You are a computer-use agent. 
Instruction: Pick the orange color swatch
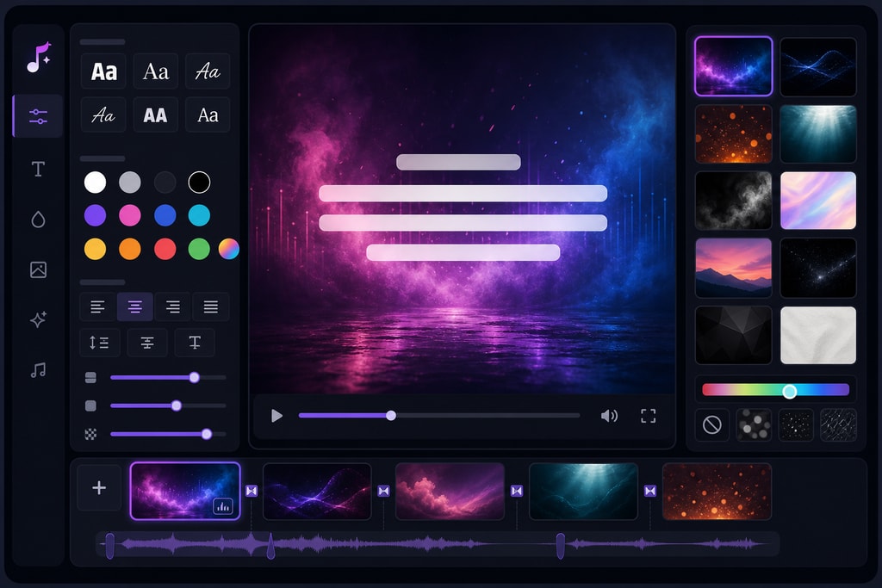[x=130, y=249]
